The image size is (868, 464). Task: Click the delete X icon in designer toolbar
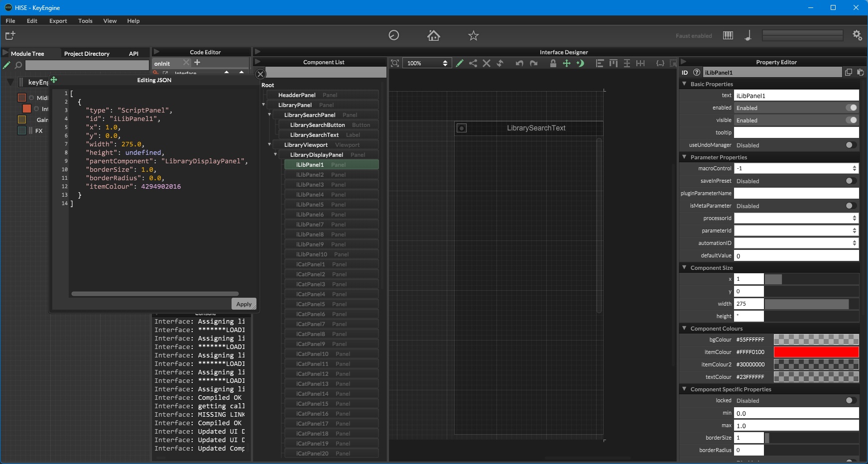[487, 63]
